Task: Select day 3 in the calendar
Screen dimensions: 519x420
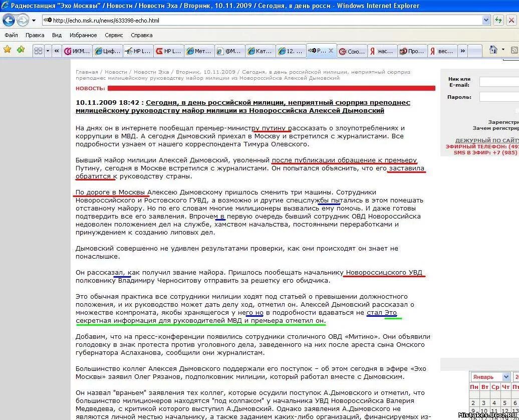Action: coord(483,403)
